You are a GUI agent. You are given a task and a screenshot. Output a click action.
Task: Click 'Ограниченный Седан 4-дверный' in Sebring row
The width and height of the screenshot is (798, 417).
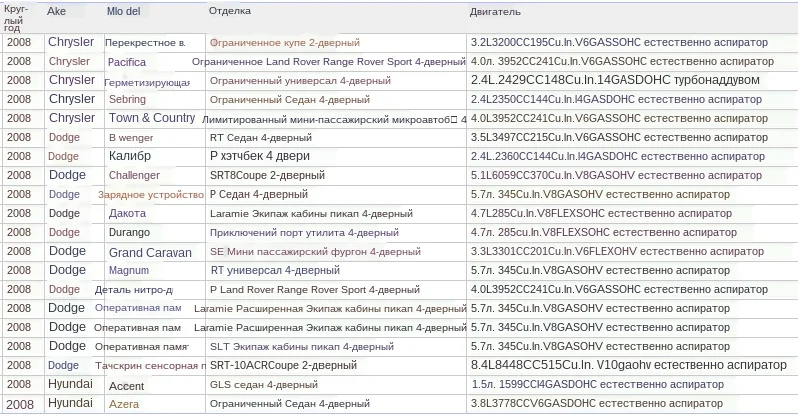pyautogui.click(x=290, y=100)
